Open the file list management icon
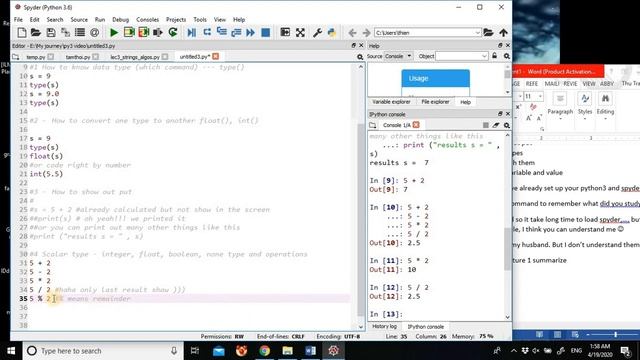The height and width of the screenshot is (360, 640). 80,33
